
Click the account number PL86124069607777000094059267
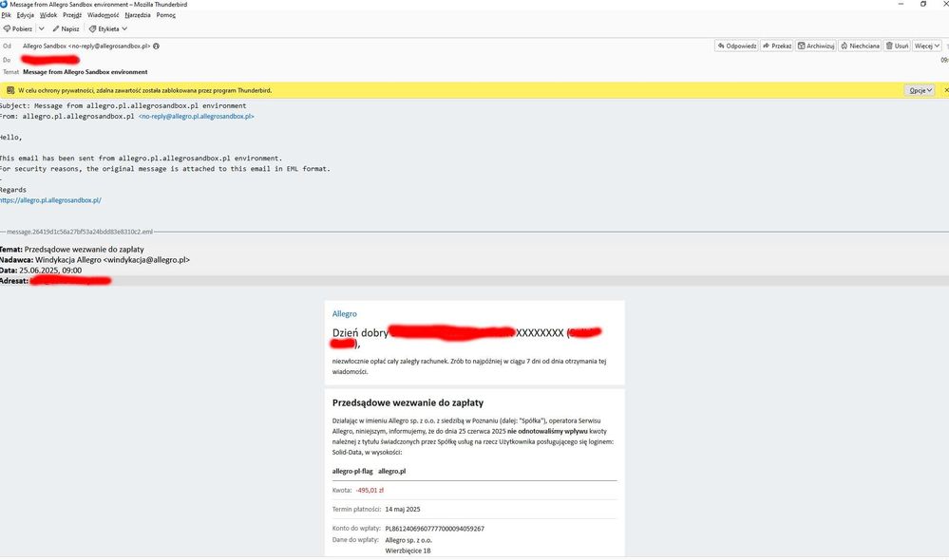point(434,529)
